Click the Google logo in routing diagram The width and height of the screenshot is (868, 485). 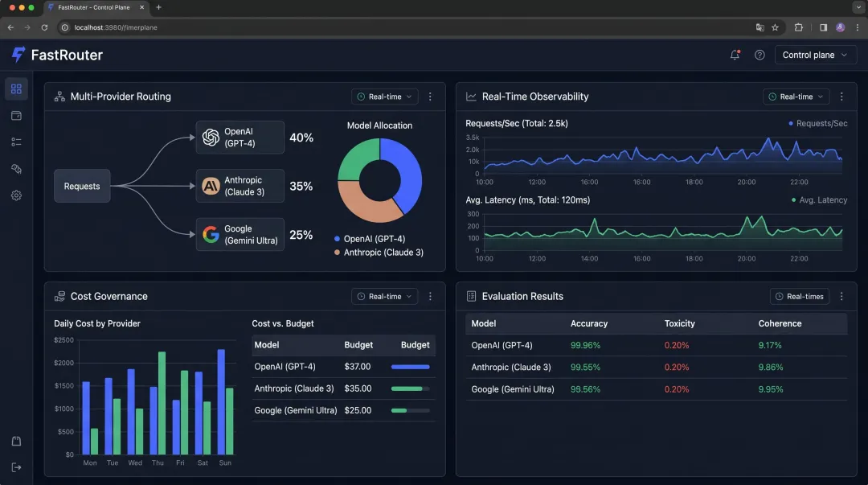[211, 235]
